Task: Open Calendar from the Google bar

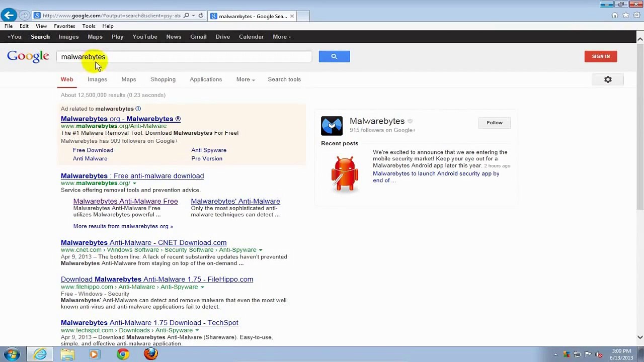Action: (x=251, y=37)
